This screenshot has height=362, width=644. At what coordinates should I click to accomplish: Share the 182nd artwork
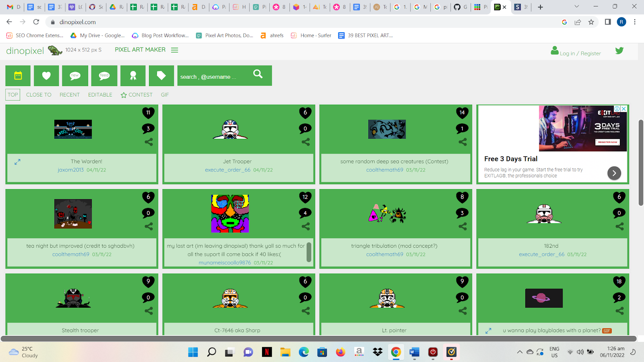(x=619, y=226)
